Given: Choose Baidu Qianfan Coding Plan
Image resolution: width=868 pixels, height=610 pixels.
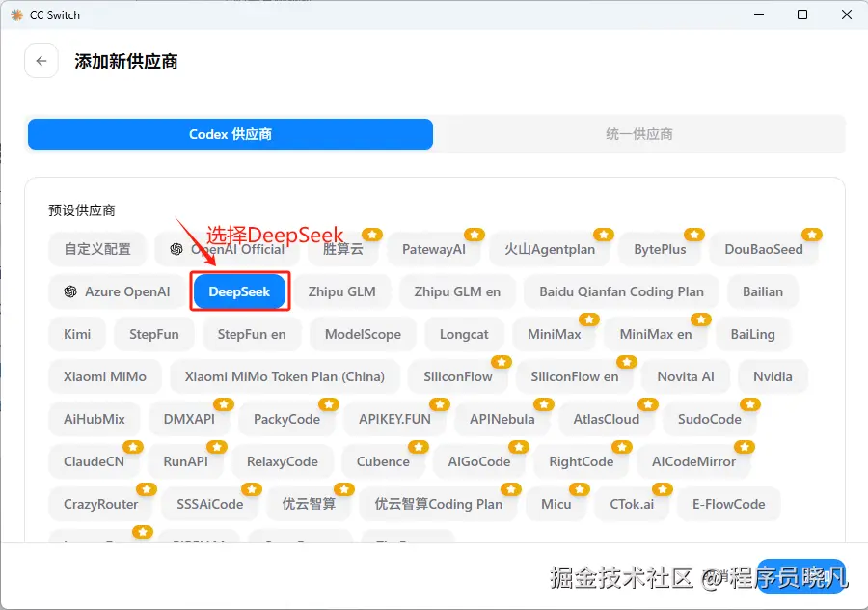Looking at the screenshot, I should 621,291.
